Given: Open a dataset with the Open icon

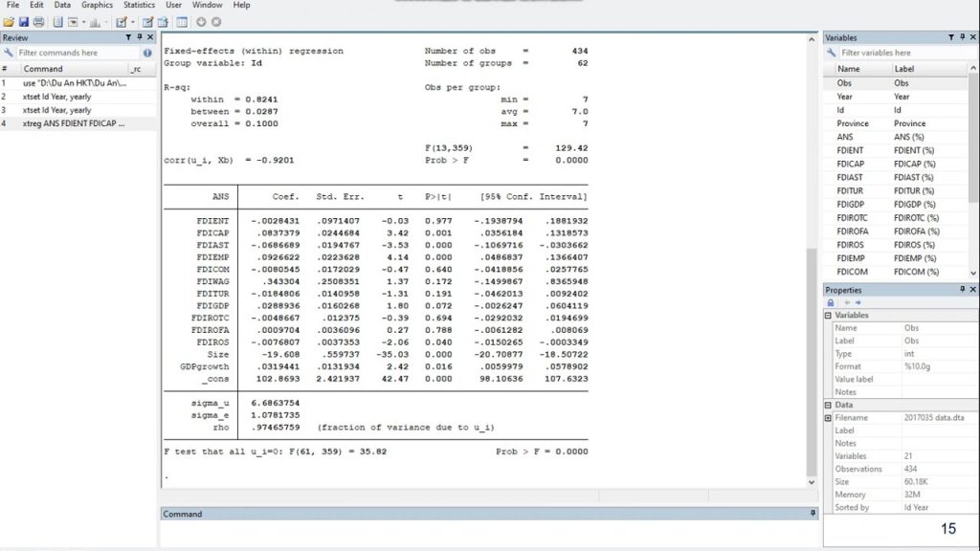Looking at the screenshot, I should 9,21.
